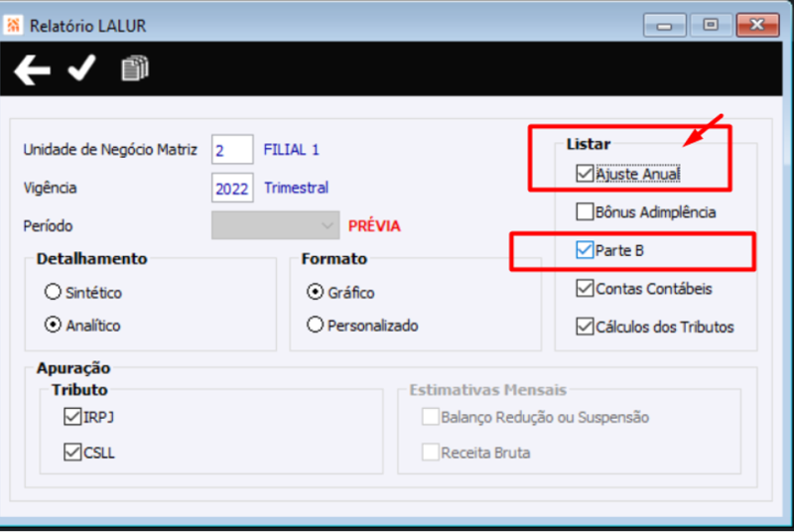Uncheck the Ajuste Anual checkbox
This screenshot has height=532, width=794.
(x=585, y=174)
